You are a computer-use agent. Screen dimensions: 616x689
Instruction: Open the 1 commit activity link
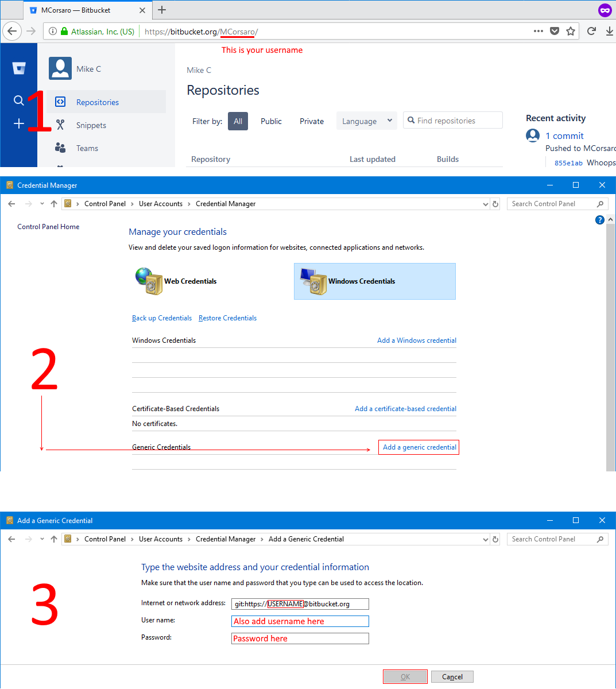[564, 136]
